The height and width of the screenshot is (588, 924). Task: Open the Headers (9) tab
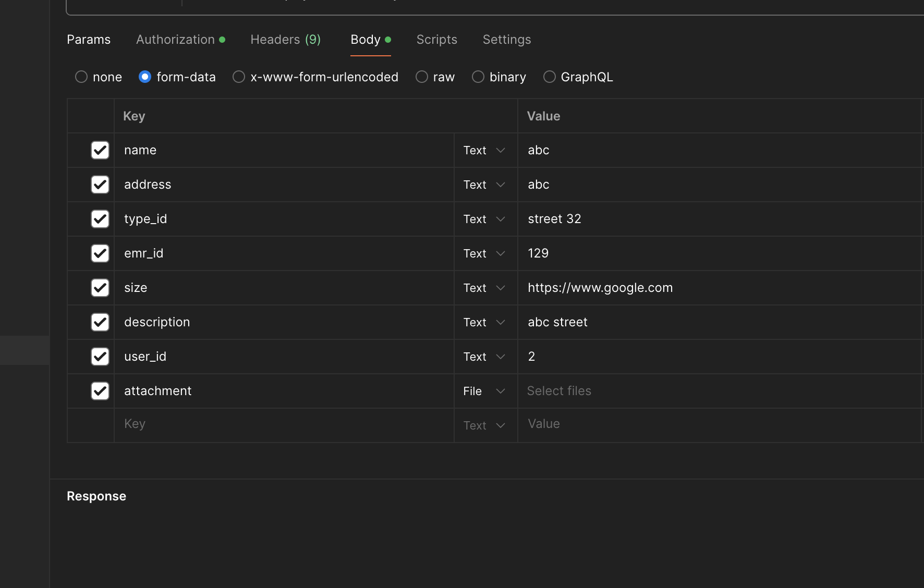[285, 40]
